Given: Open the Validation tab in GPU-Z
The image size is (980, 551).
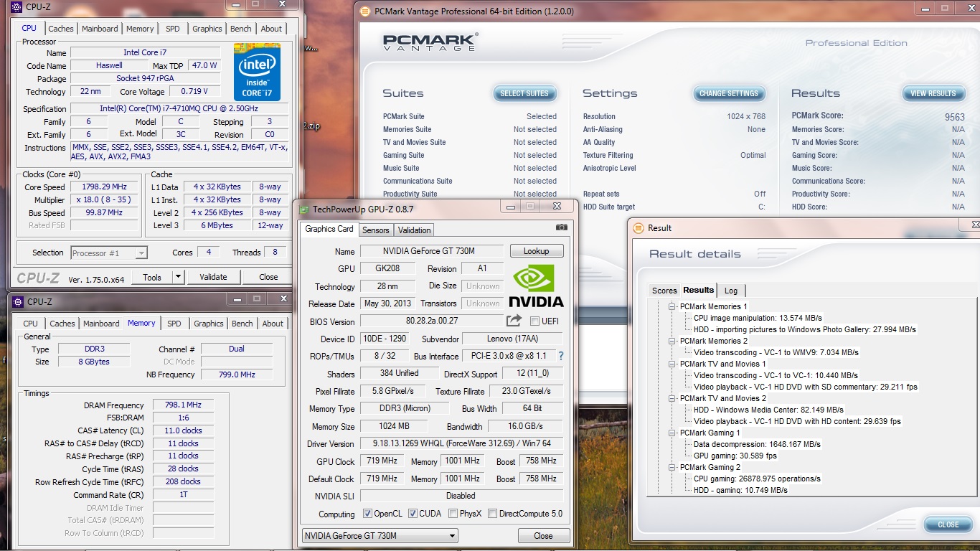Looking at the screenshot, I should click(x=414, y=230).
